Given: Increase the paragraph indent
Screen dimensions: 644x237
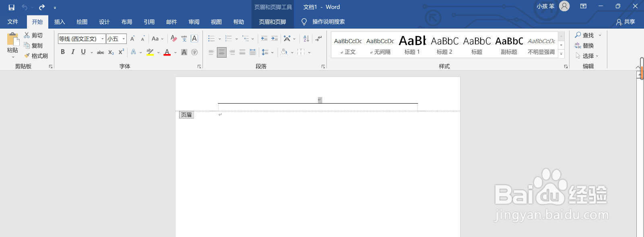Looking at the screenshot, I should coord(275,39).
